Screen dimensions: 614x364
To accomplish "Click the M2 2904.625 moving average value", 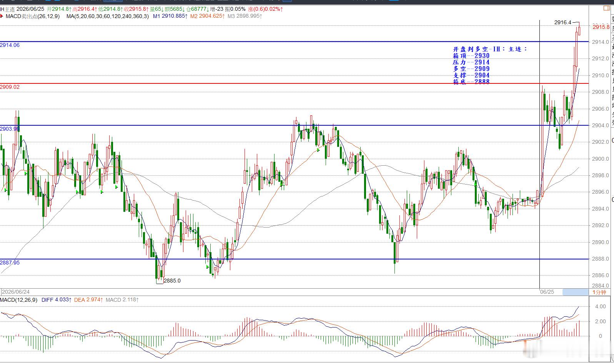I will pos(208,16).
